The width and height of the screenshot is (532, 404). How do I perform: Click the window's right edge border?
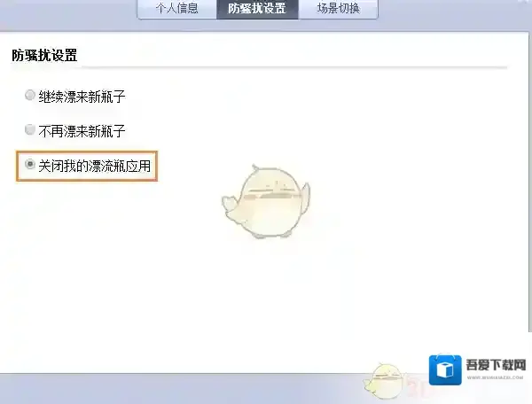click(529, 183)
